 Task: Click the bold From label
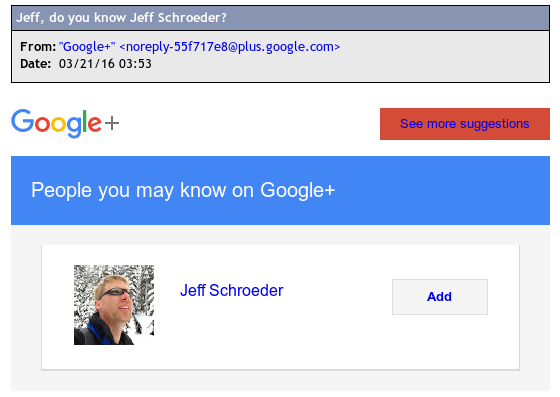38,47
